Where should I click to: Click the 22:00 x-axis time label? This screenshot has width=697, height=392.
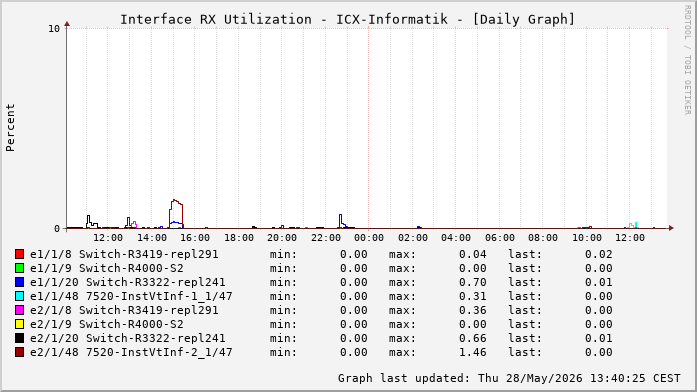pyautogui.click(x=326, y=238)
